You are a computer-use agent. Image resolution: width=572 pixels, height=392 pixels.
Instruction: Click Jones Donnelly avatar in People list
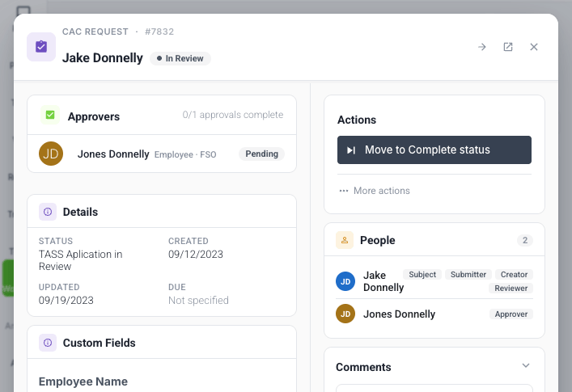coord(345,314)
